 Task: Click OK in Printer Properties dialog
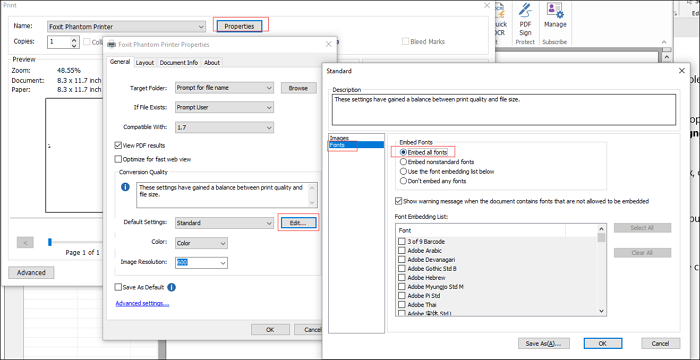(x=270, y=330)
